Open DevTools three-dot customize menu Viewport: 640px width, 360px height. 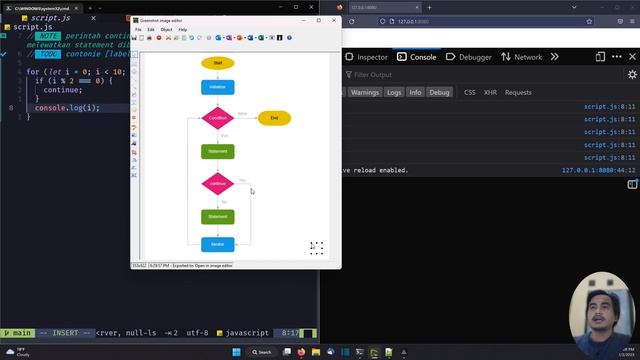pyautogui.click(x=617, y=57)
